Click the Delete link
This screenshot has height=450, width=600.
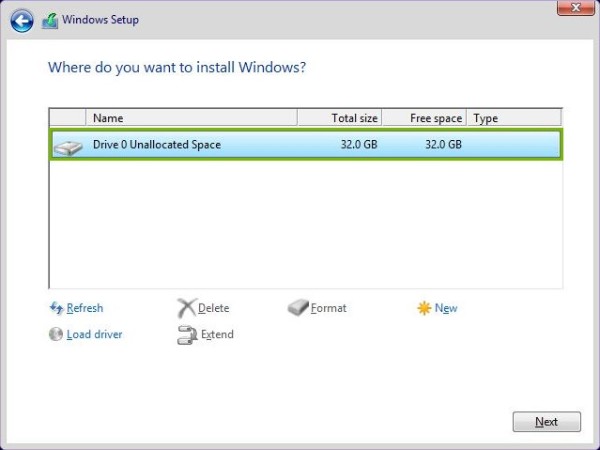[214, 308]
